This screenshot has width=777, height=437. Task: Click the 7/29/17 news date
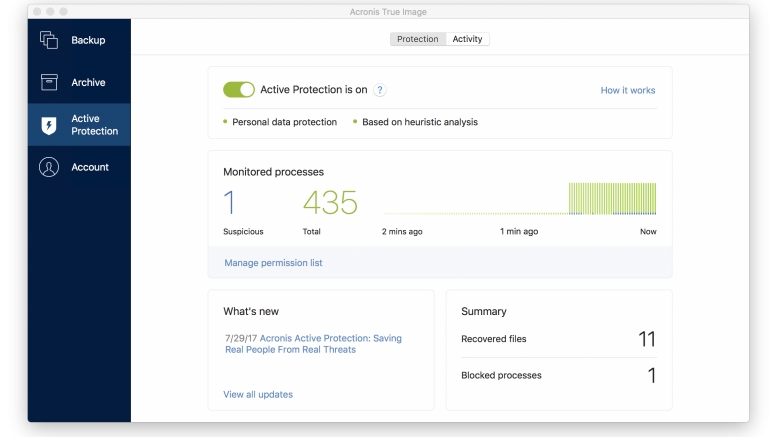241,338
